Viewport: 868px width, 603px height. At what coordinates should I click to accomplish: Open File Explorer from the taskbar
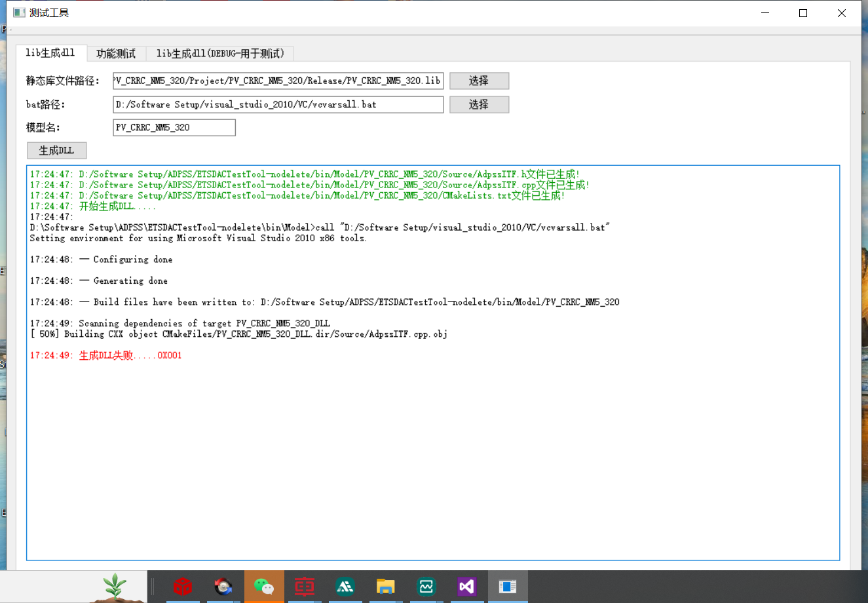click(386, 587)
